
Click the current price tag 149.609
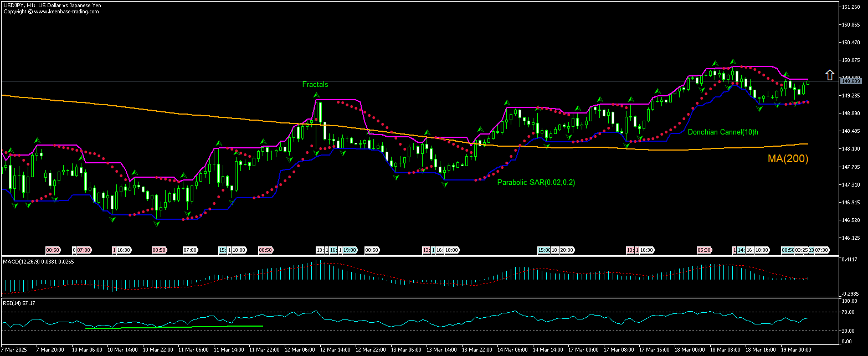[x=850, y=81]
